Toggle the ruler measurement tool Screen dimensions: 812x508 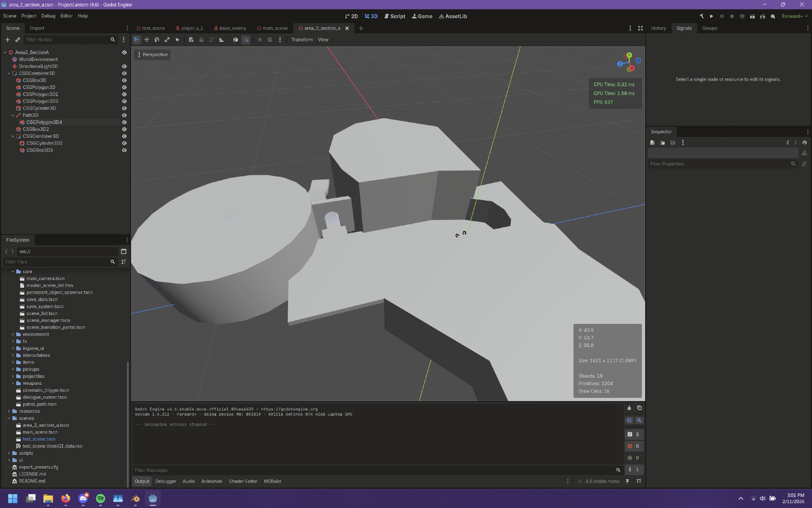pos(221,40)
